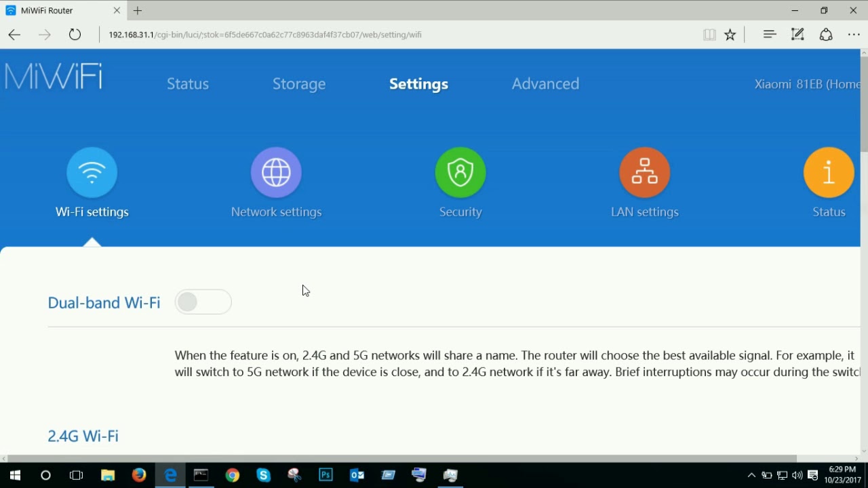
Task: Open Xiaomi 81EB router name menu
Action: (x=807, y=84)
